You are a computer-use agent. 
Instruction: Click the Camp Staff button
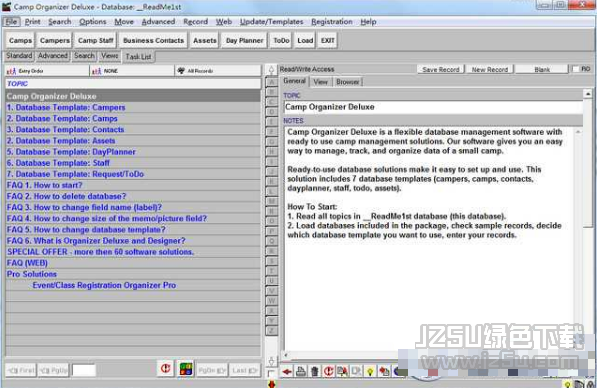click(x=96, y=40)
